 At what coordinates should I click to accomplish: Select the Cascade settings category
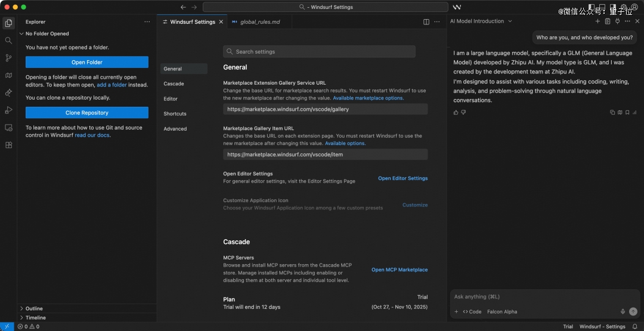pos(174,84)
